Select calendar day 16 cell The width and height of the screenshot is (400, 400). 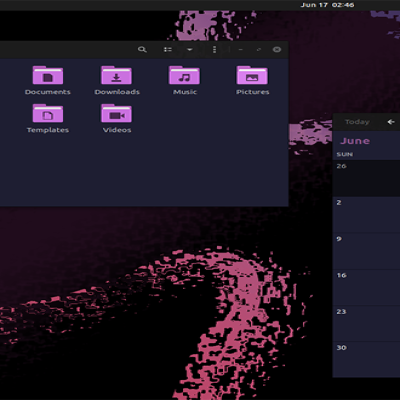pyautogui.click(x=366, y=288)
